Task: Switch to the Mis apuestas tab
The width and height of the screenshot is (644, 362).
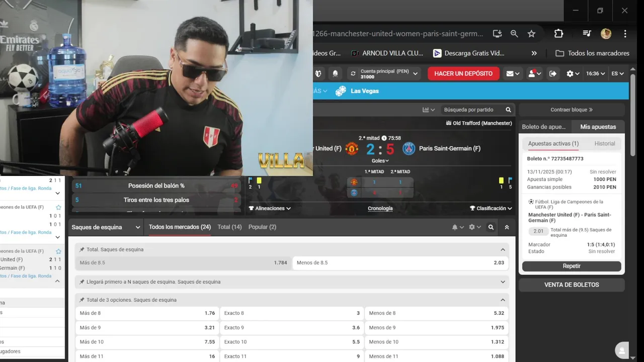Action: (598, 127)
